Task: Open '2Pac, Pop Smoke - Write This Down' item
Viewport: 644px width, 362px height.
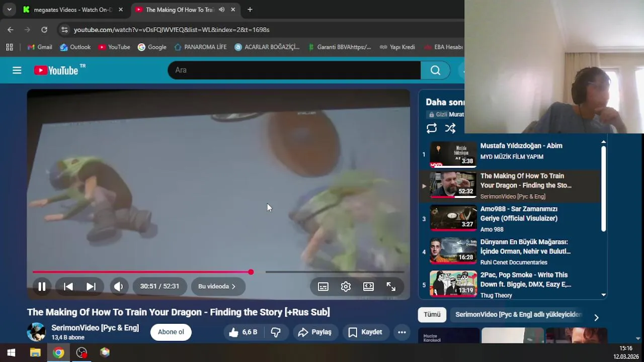Action: pos(510,285)
